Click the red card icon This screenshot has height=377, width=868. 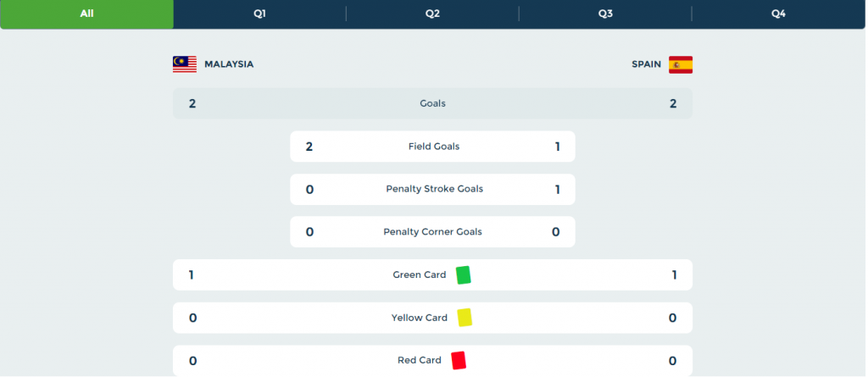coord(459,360)
